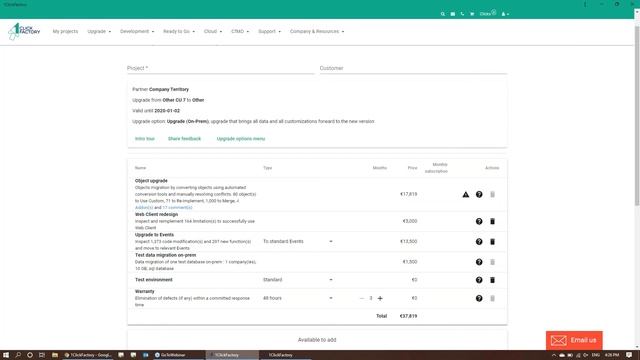The width and height of the screenshot is (640, 360).
Task: Open notification center in system tray
Action: click(x=629, y=355)
